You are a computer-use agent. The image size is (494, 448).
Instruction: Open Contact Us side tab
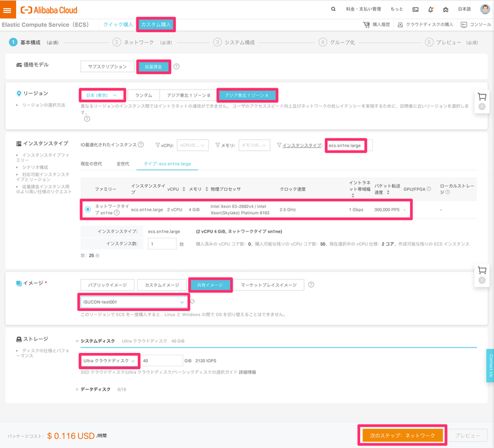(x=490, y=365)
